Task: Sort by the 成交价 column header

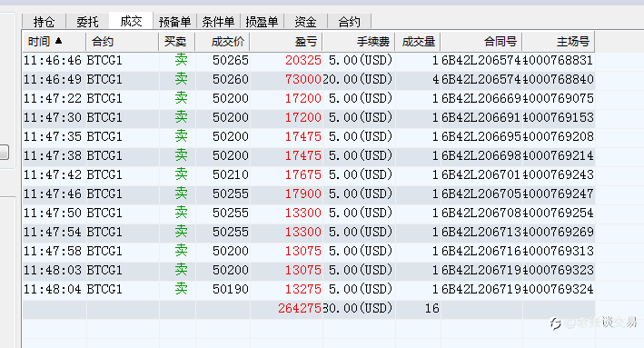Action: click(223, 42)
